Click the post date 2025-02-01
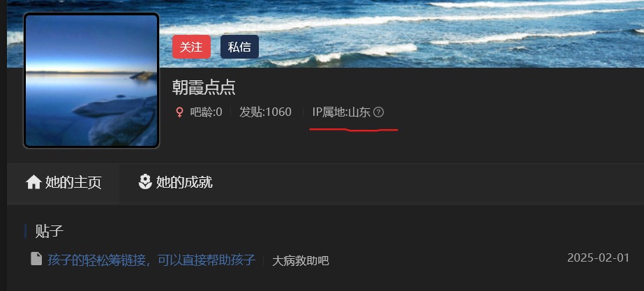This screenshot has width=644, height=291. tap(598, 258)
